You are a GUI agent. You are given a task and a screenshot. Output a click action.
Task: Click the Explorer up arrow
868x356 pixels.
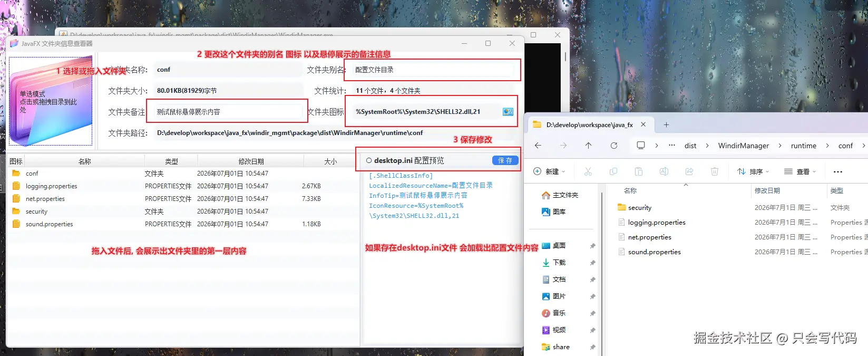(589, 146)
